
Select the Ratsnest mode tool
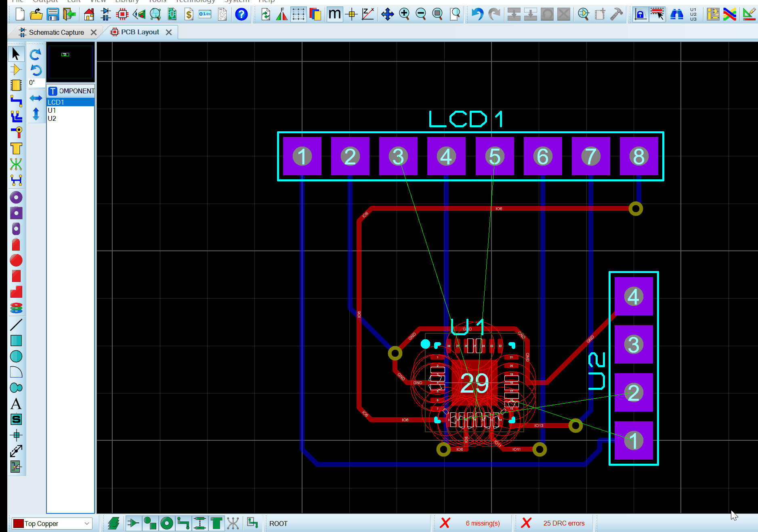pos(17,164)
